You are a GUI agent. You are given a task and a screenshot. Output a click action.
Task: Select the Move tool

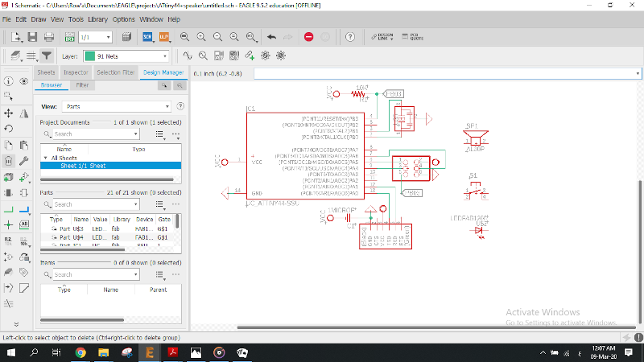pyautogui.click(x=8, y=113)
